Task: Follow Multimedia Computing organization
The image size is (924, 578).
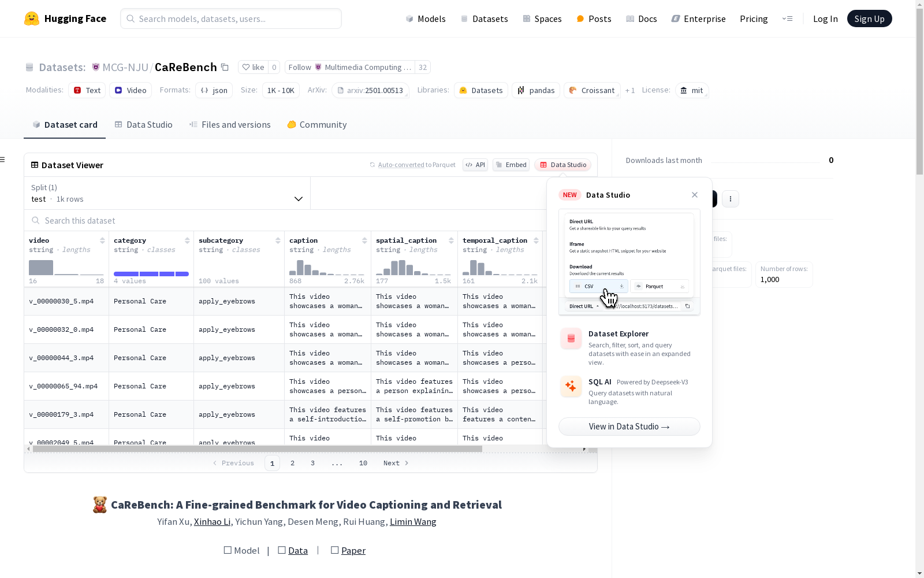Action: coord(350,67)
